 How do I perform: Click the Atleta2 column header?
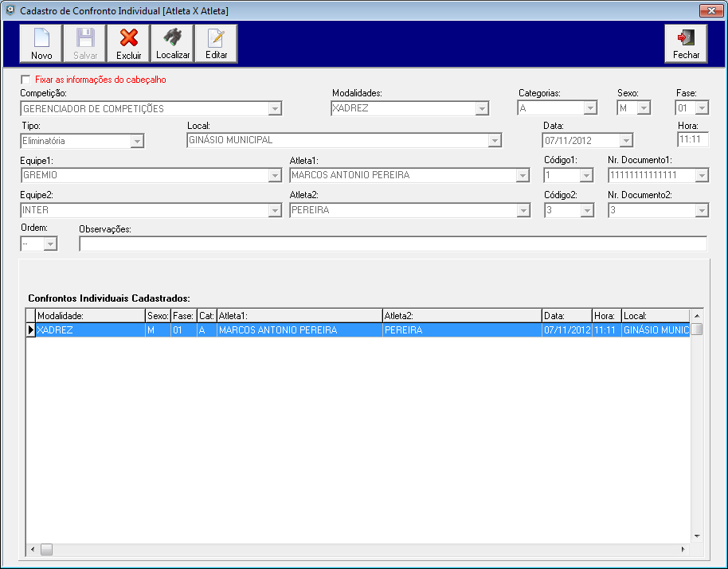462,316
